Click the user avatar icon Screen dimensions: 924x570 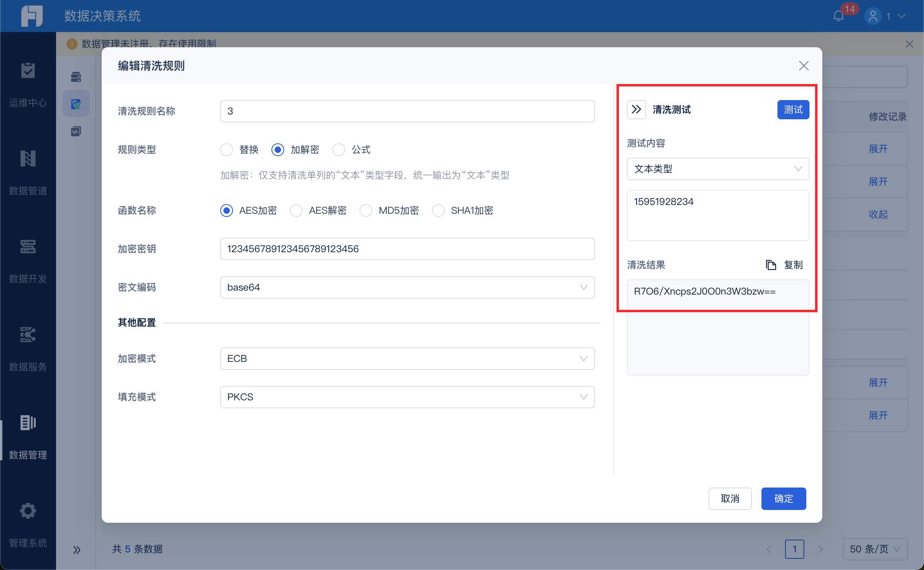click(873, 16)
